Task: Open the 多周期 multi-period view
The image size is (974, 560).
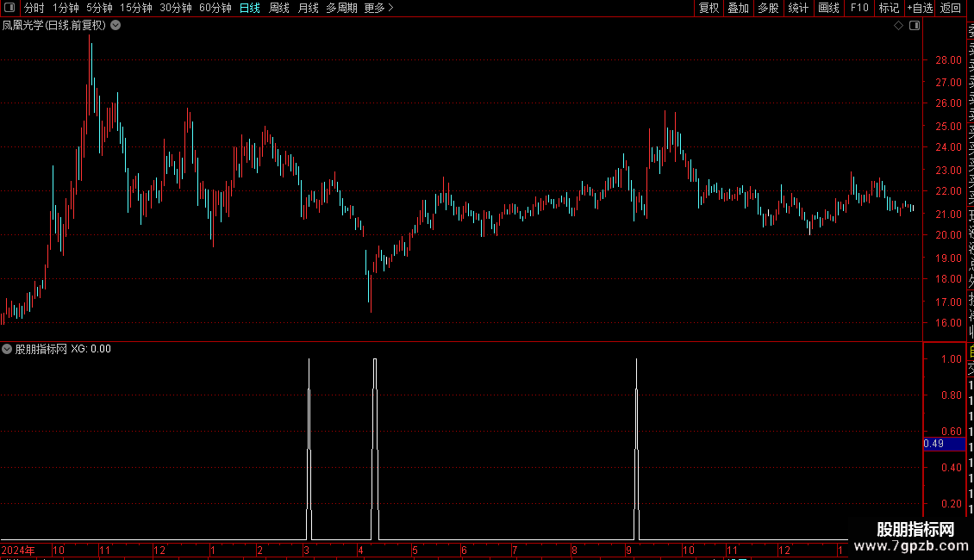Action: click(x=341, y=8)
